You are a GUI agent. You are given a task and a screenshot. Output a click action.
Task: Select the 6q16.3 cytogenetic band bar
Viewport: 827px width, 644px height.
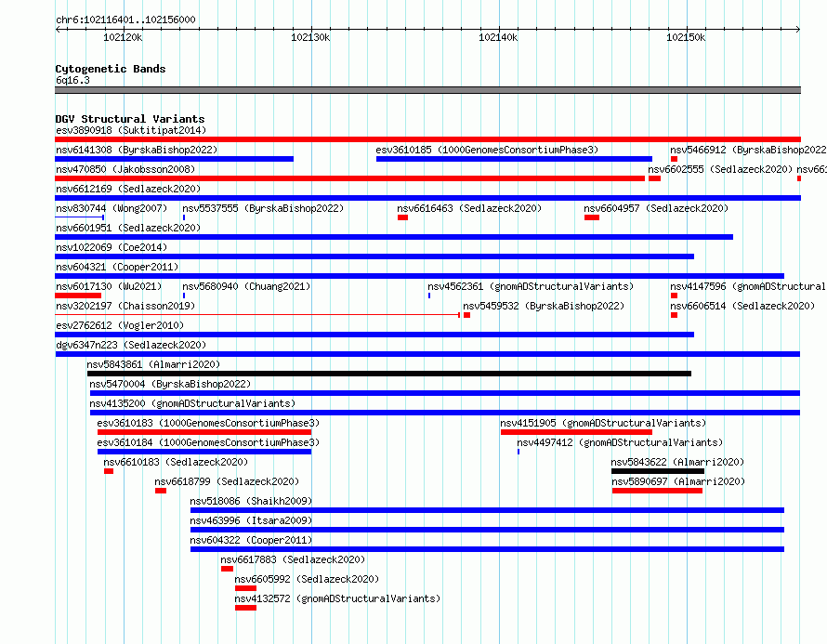(x=427, y=90)
